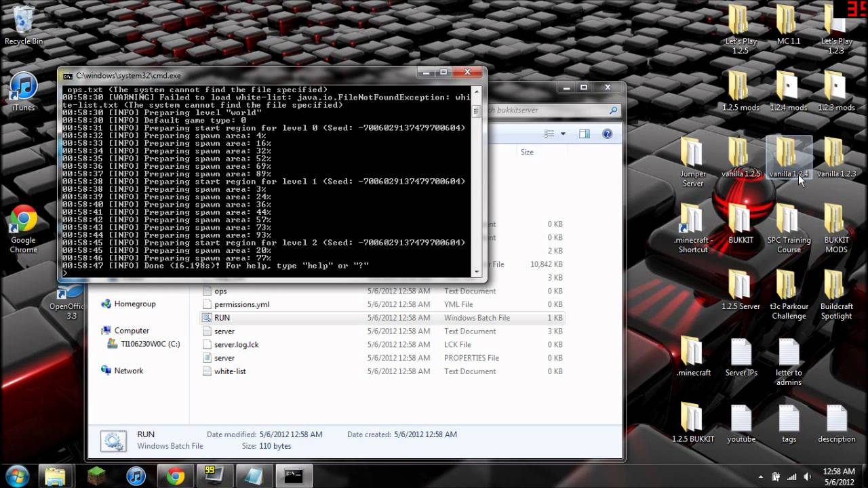Open the Recycle Bin desktop icon
This screenshot has height=488, width=868.
point(23,26)
